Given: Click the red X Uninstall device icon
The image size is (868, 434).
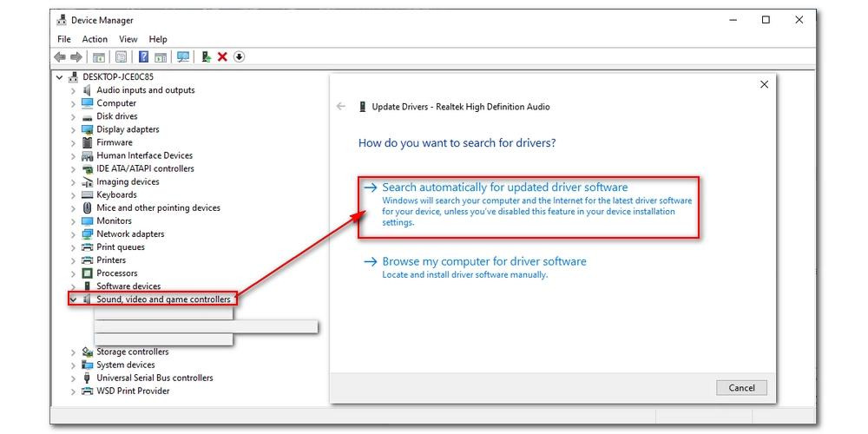Looking at the screenshot, I should [222, 57].
